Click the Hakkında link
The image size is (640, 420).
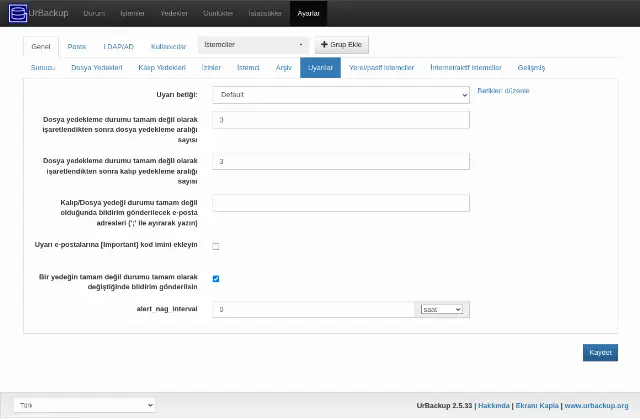point(494,406)
